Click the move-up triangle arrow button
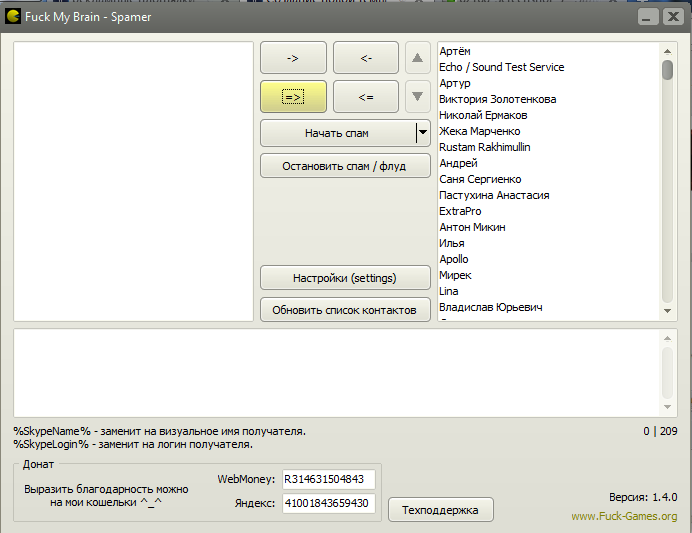The height and width of the screenshot is (533, 692). [x=417, y=58]
